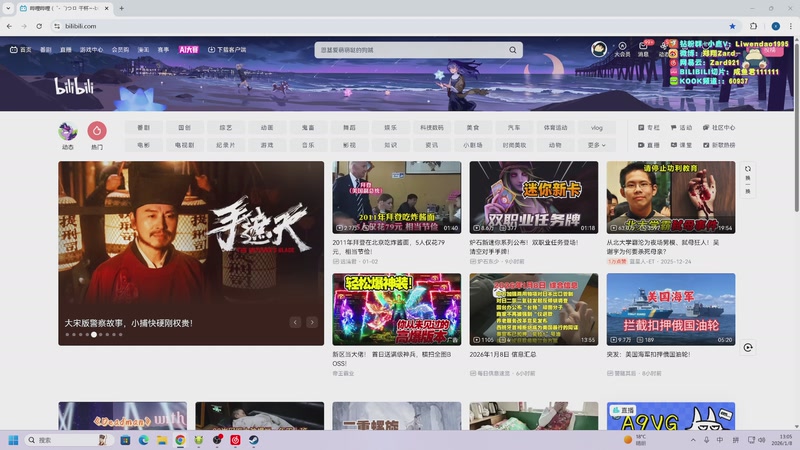This screenshot has width=800, height=450.
Task: Open the 2011年拜登 炸酱面 video thumbnail
Action: pyautogui.click(x=397, y=197)
